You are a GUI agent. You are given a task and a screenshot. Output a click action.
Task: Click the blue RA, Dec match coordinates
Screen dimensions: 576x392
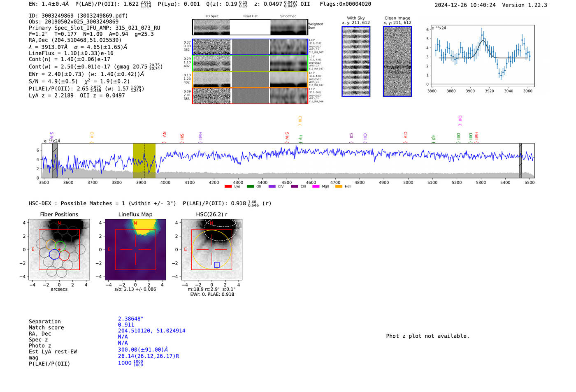point(151,331)
